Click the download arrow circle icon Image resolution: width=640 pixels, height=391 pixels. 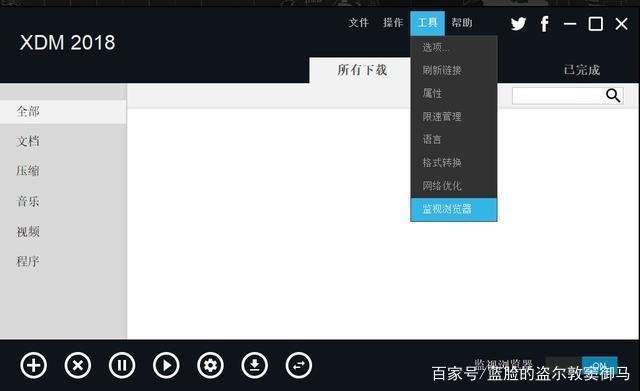click(254, 365)
